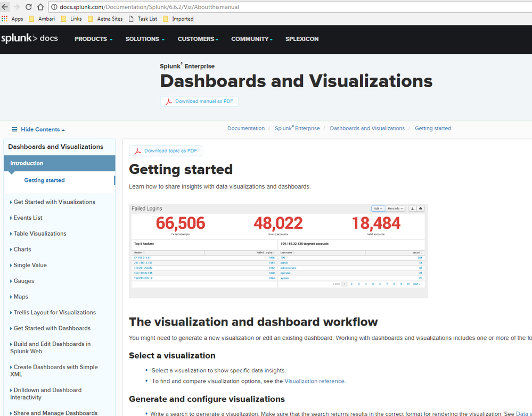Viewport: 532px width, 416px height.
Task: Expand the Maps section
Action: click(19, 297)
